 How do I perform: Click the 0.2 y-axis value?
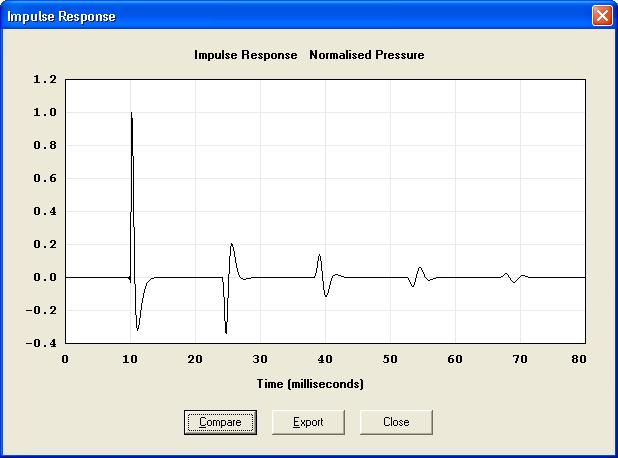(x=45, y=244)
